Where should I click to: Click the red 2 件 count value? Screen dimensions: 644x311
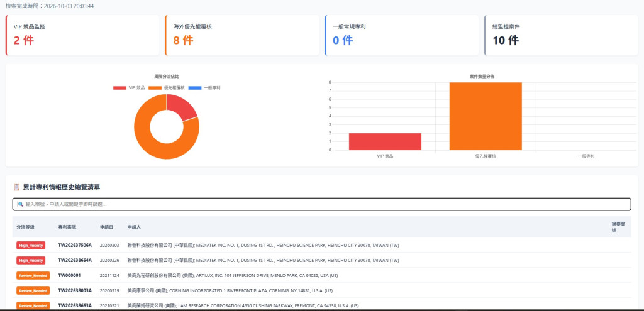24,40
